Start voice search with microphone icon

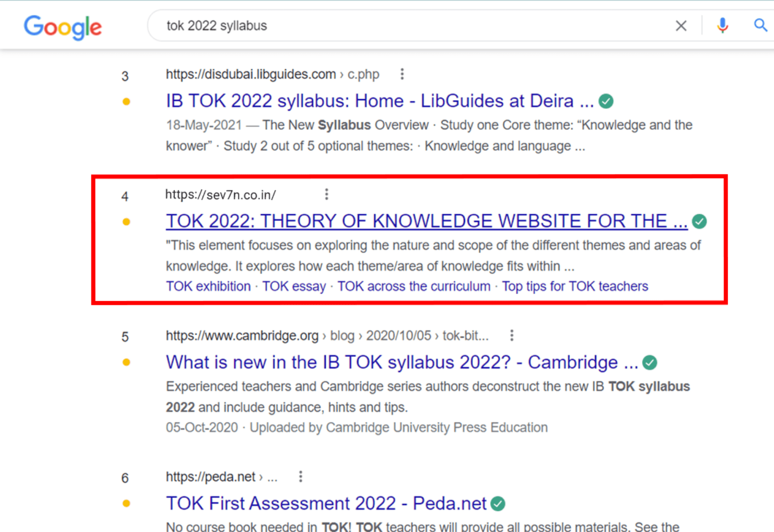pyautogui.click(x=722, y=25)
